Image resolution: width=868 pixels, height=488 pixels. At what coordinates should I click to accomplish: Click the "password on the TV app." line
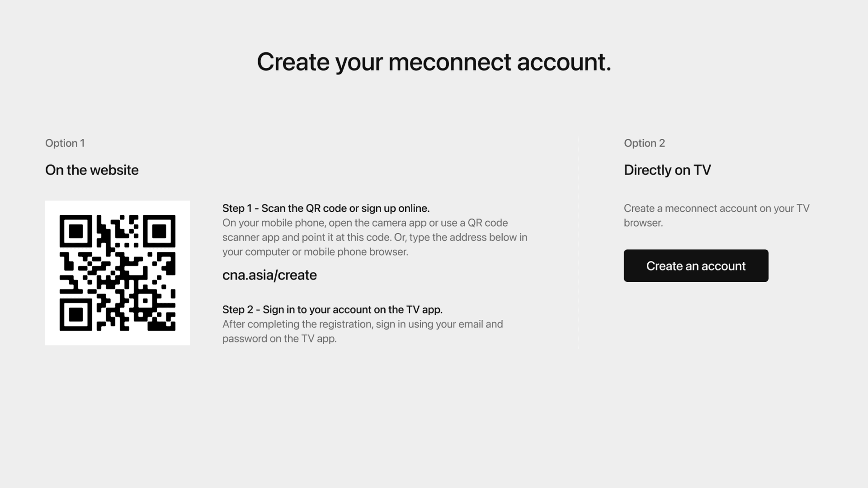tap(279, 339)
